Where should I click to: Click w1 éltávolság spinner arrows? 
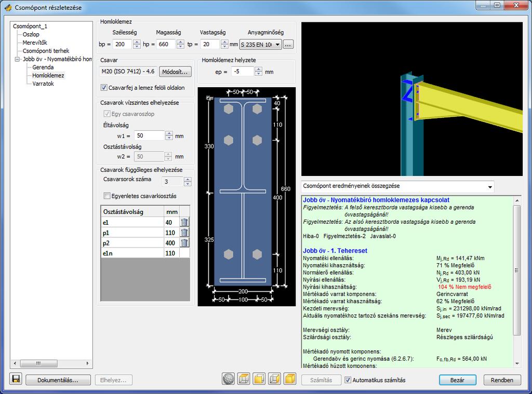169,135
